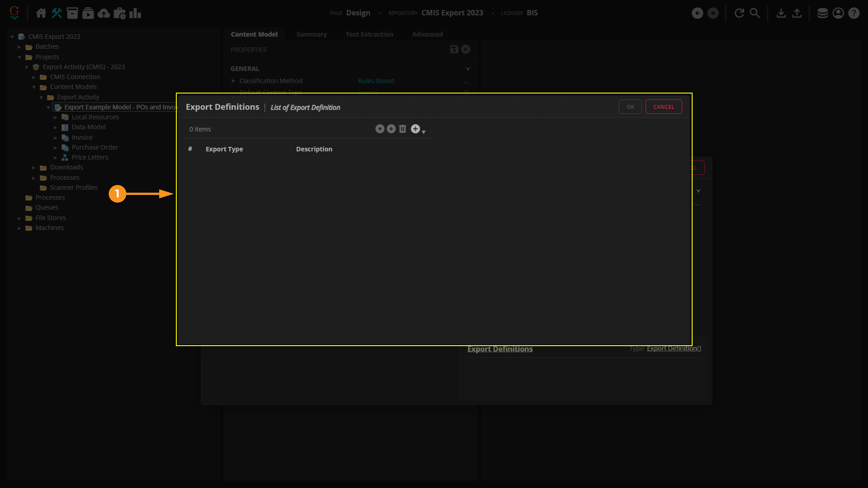Open the add item dropdown arrow
The width and height of the screenshot is (868, 488).
point(424,132)
